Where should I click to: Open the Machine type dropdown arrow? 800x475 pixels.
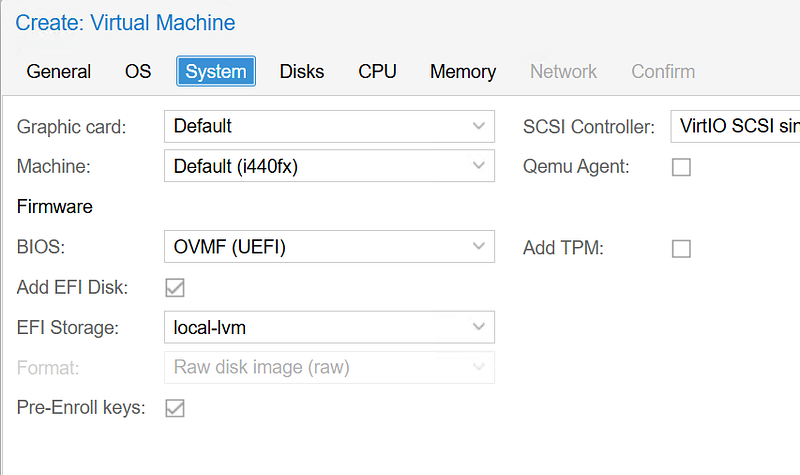(x=478, y=167)
